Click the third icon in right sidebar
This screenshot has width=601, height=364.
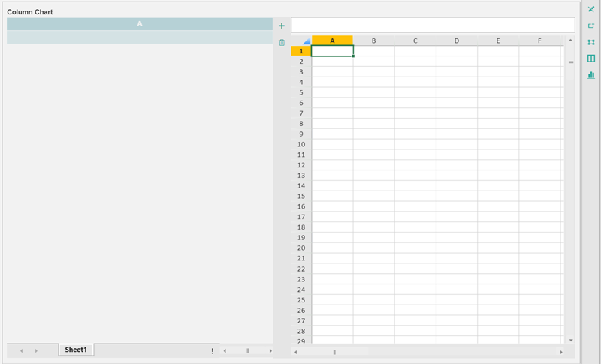click(x=591, y=42)
